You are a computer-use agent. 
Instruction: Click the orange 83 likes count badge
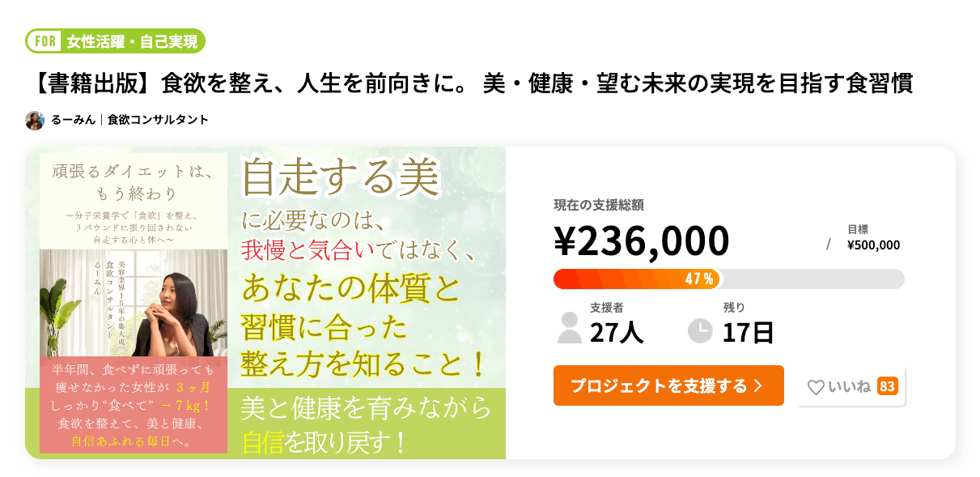(x=887, y=386)
